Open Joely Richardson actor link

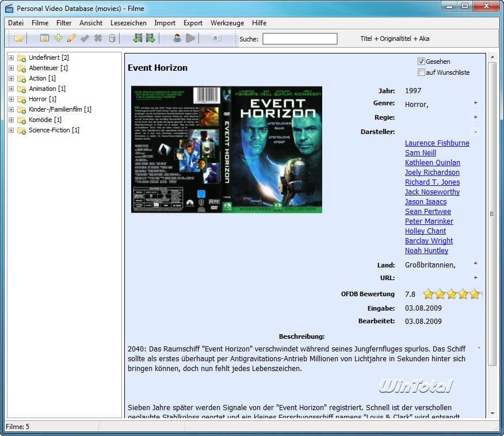coord(432,172)
